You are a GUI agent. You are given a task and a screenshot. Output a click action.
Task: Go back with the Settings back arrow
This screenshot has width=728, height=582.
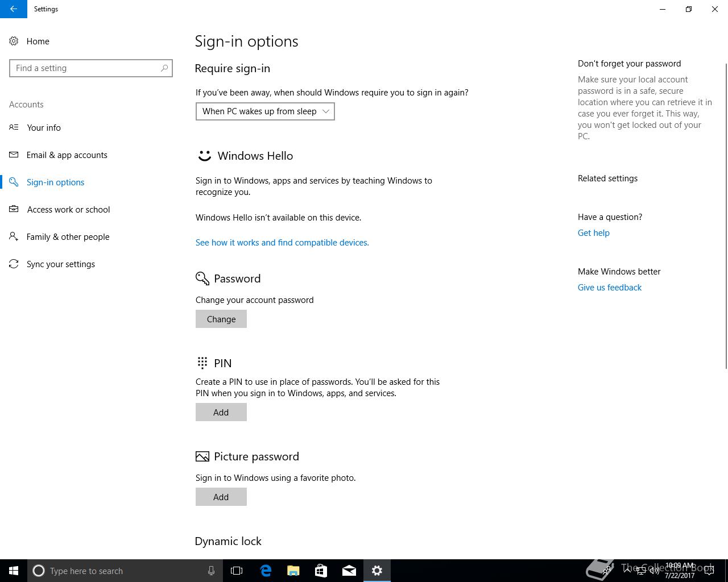14,9
